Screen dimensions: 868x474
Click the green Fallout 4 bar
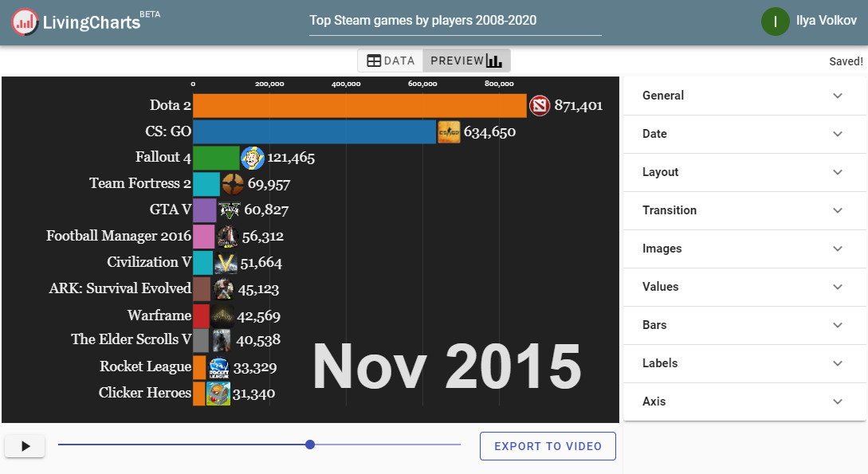(217, 158)
